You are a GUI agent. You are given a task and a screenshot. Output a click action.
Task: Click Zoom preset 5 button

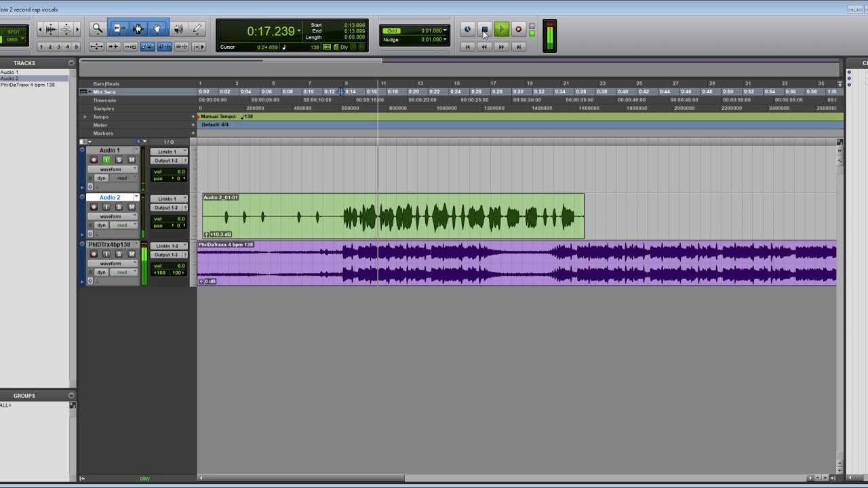click(x=76, y=47)
